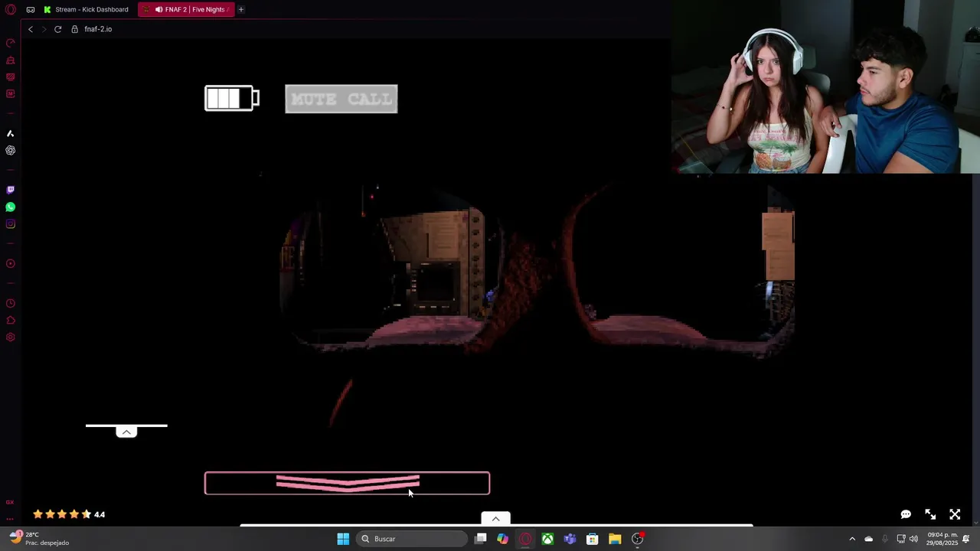Click the MUTE CALL button
Screen dimensions: 980x551
pyautogui.click(x=341, y=99)
